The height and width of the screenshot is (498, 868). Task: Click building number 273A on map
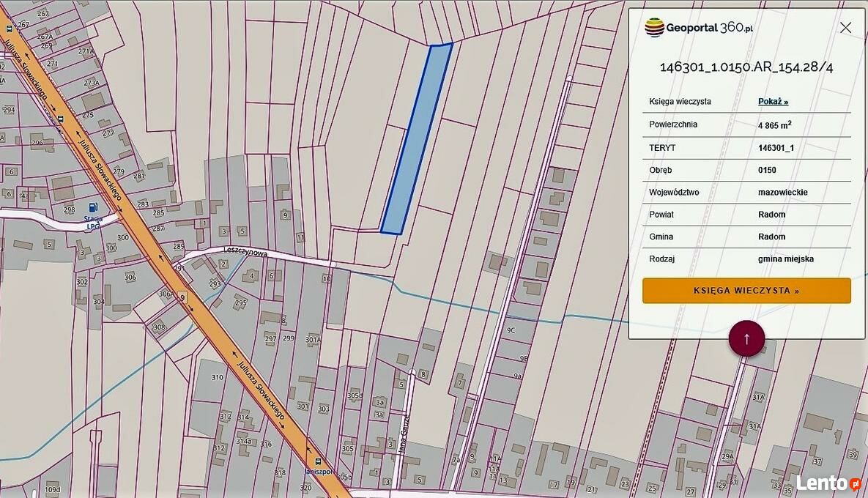[x=92, y=83]
